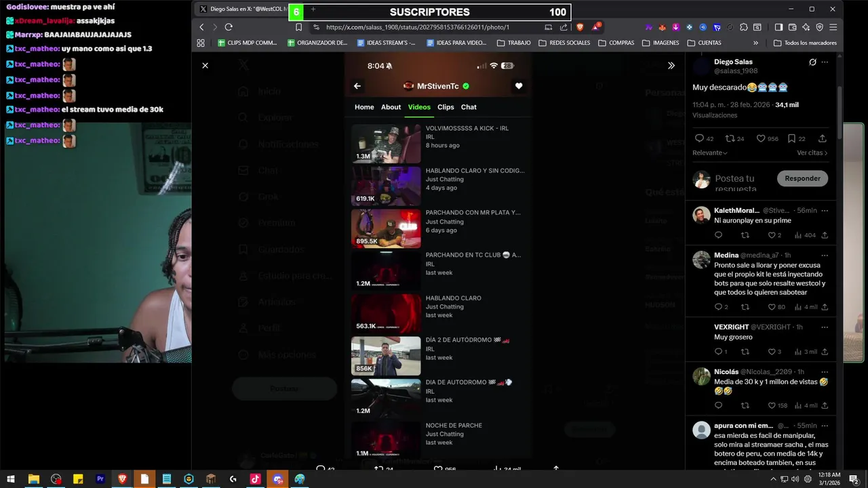Collapse the reply sidebar with double chevron
This screenshot has width=868, height=488.
671,66
